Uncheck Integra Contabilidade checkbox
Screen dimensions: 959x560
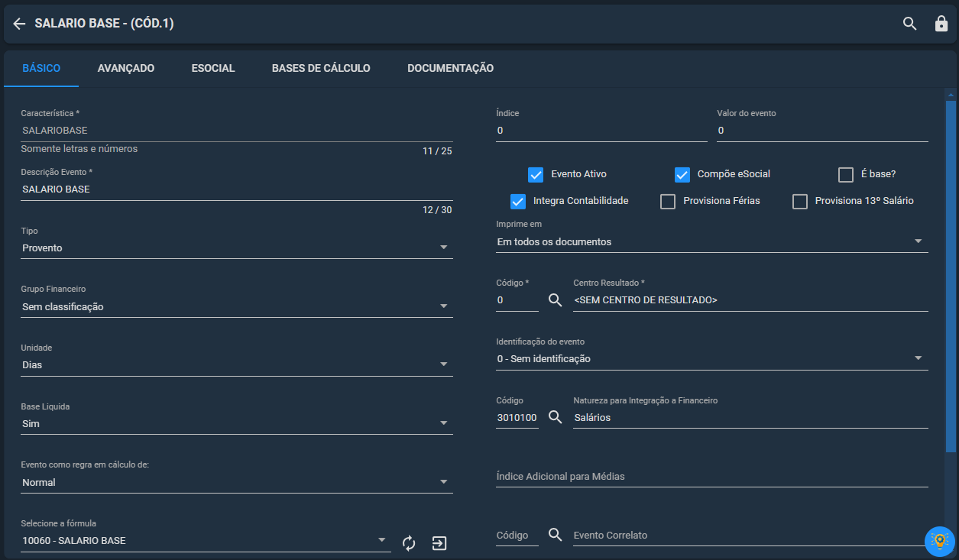tap(518, 201)
